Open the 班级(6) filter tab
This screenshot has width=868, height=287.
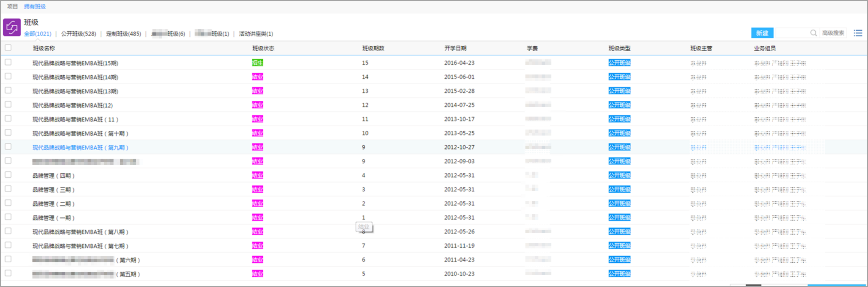point(168,34)
